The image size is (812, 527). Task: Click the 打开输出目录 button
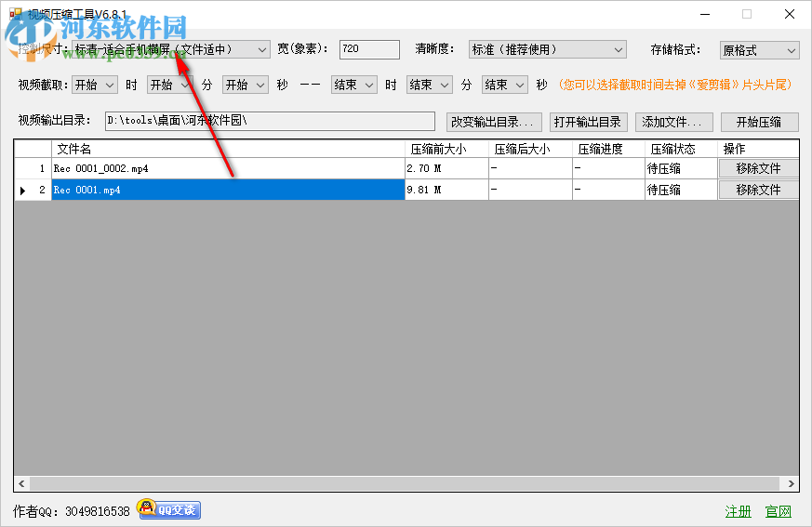588,122
